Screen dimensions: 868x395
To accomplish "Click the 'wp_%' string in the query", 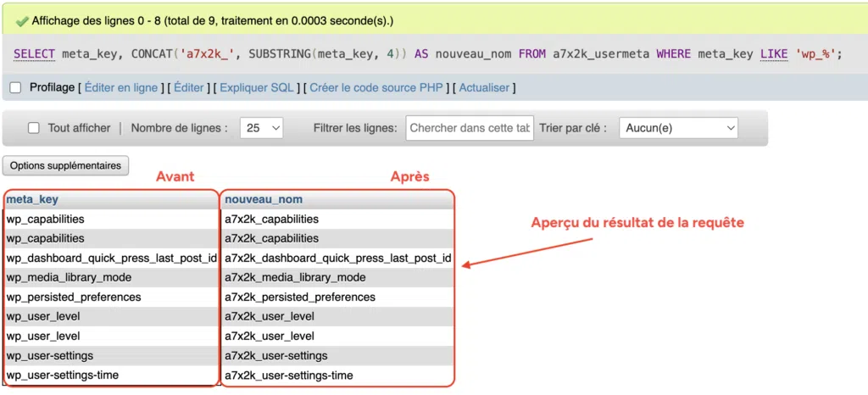I will click(815, 54).
